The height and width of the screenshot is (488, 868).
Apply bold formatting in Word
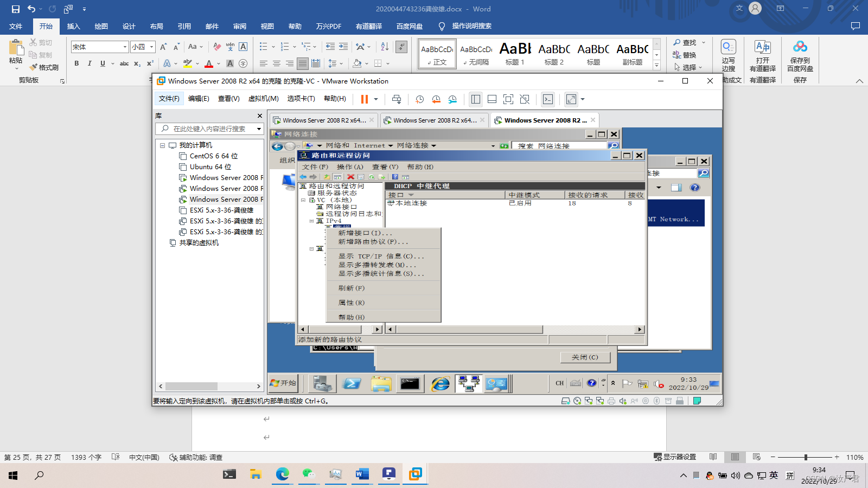coord(76,63)
